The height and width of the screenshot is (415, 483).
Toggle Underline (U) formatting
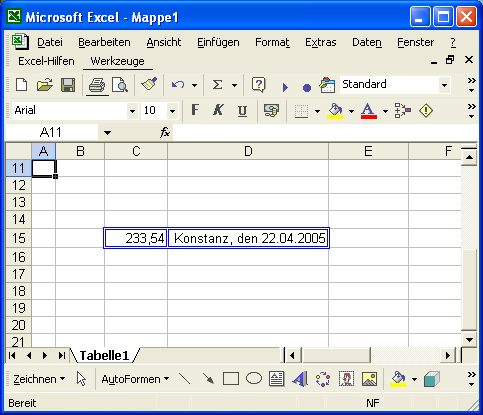click(242, 110)
